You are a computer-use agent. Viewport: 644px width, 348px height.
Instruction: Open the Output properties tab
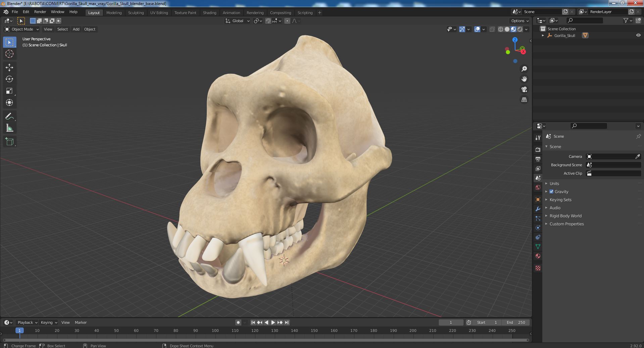[538, 159]
